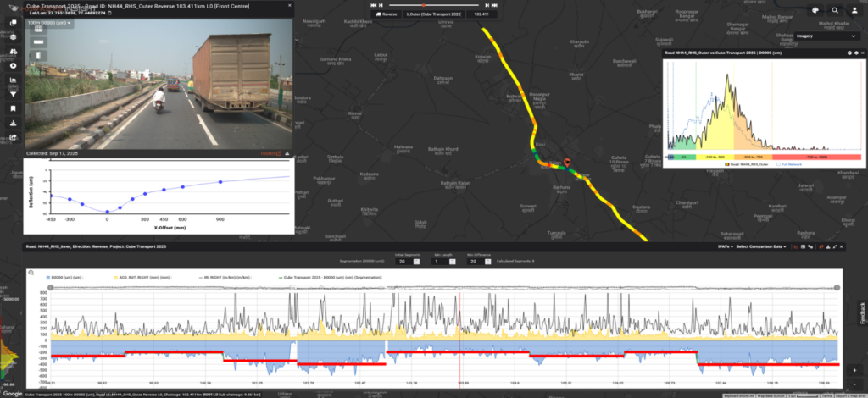
Task: Click the Min Difference stepper arrows
Action: click(487, 261)
